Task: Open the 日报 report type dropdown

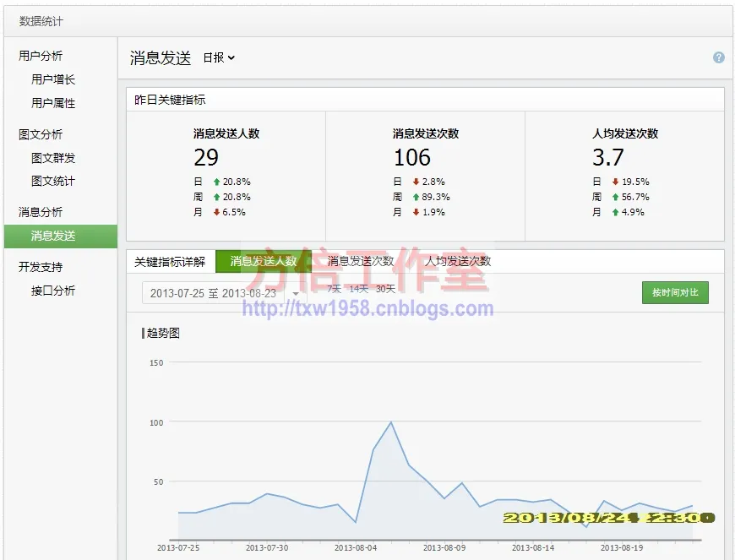Action: click(x=219, y=57)
